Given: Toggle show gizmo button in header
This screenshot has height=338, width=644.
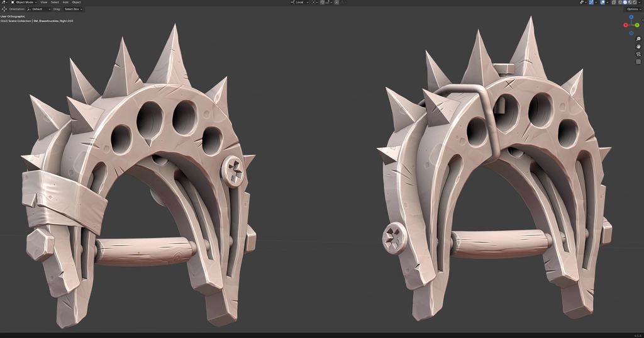Looking at the screenshot, I should [x=591, y=2].
